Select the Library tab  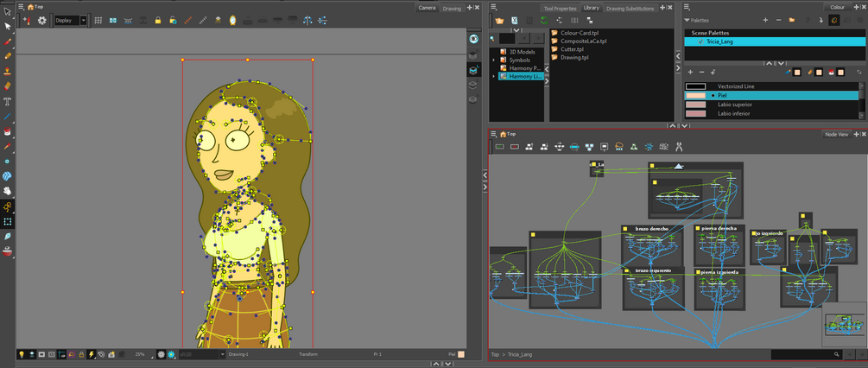[x=592, y=8]
